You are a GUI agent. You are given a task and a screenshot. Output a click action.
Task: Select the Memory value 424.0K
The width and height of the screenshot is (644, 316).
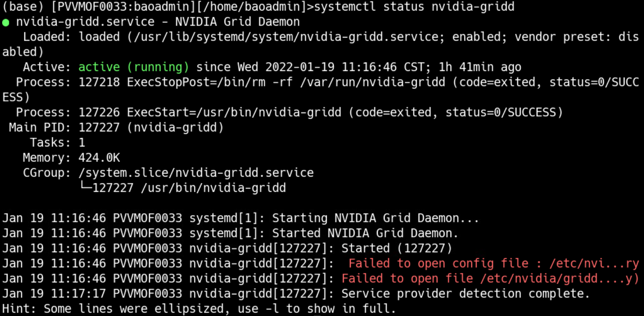click(x=98, y=157)
